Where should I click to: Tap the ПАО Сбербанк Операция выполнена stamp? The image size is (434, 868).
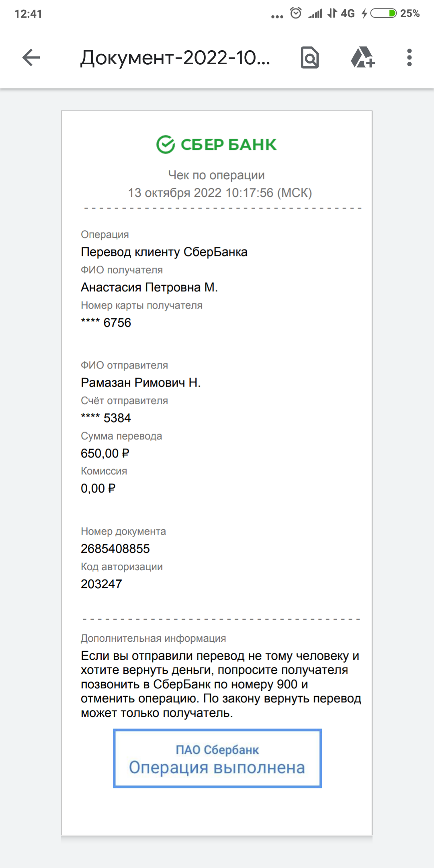coord(217,758)
